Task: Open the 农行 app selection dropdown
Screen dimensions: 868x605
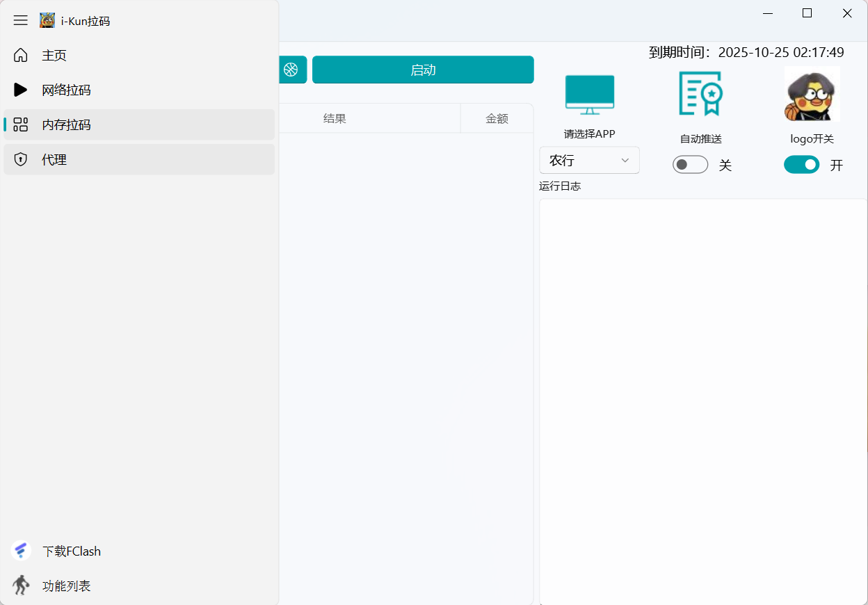Action: tap(589, 161)
